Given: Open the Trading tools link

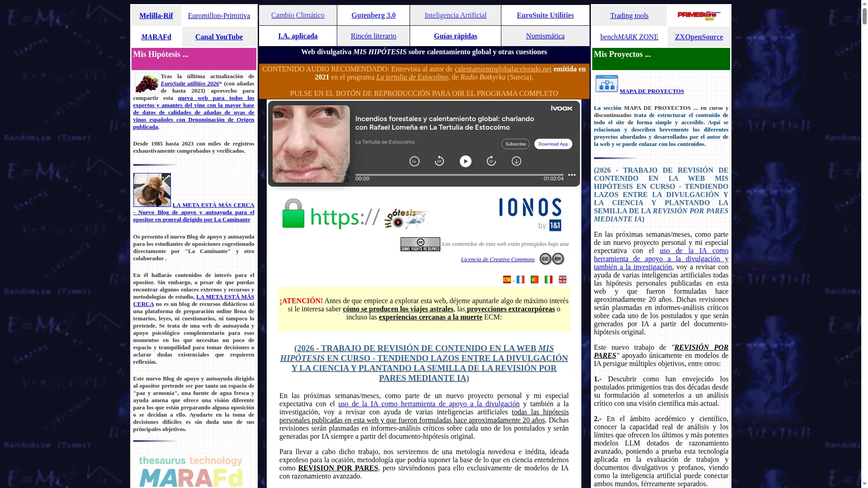Looking at the screenshot, I should 629,15.
